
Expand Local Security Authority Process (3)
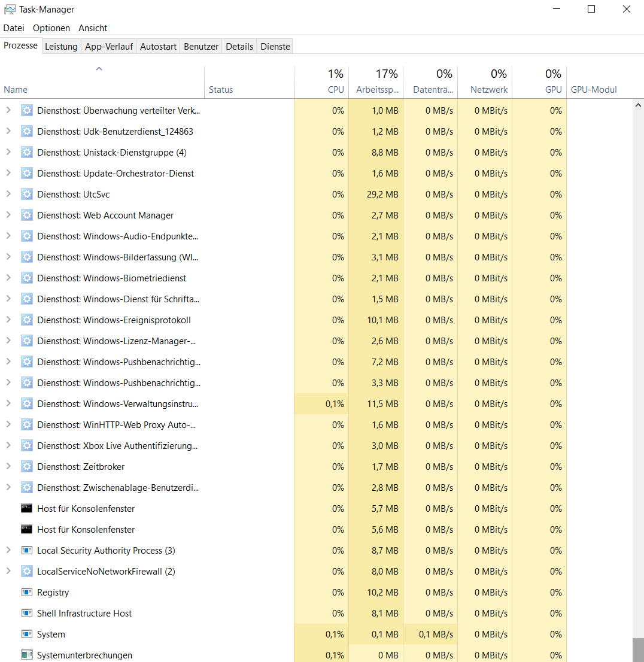coord(8,550)
